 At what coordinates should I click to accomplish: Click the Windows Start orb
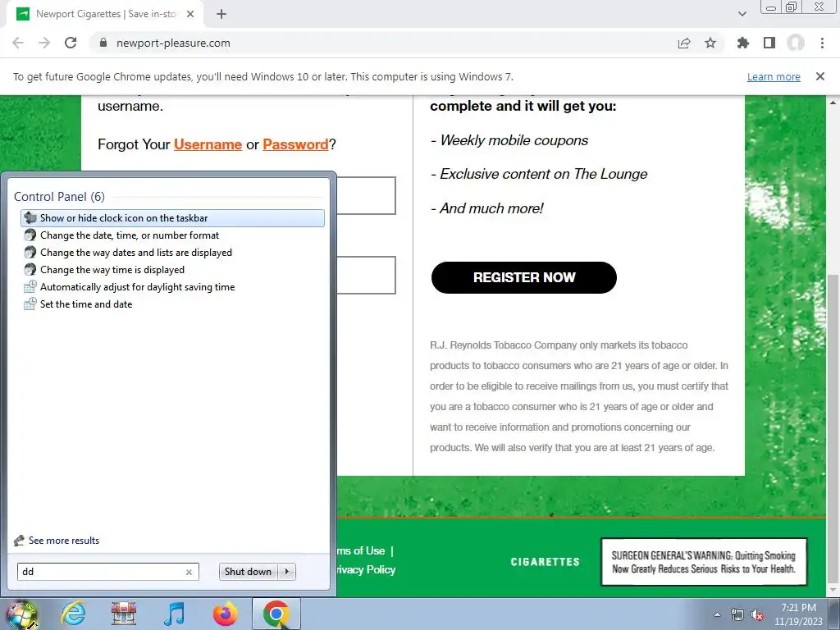point(21,614)
